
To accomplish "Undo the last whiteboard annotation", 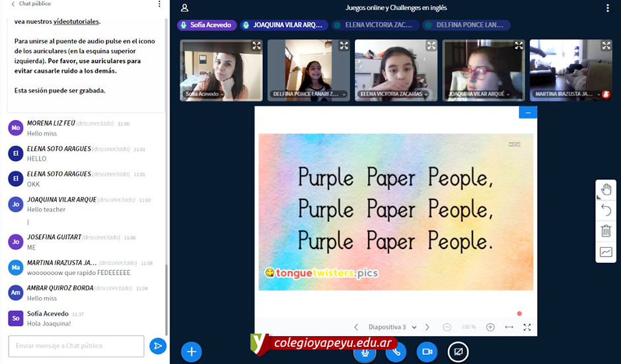I will tap(606, 210).
